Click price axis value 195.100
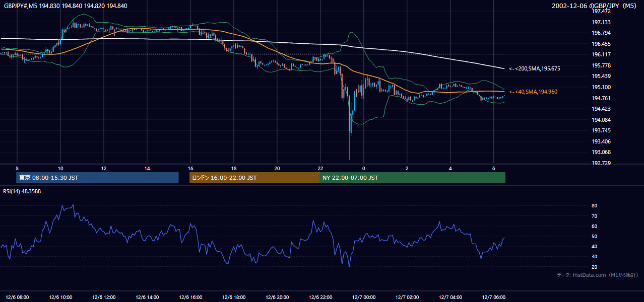 tap(601, 87)
